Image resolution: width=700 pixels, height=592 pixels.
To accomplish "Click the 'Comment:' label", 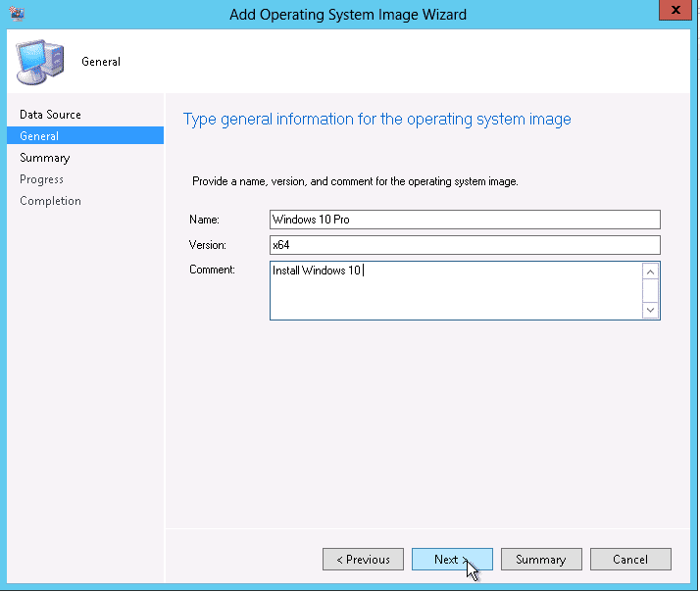I will click(x=212, y=270).
